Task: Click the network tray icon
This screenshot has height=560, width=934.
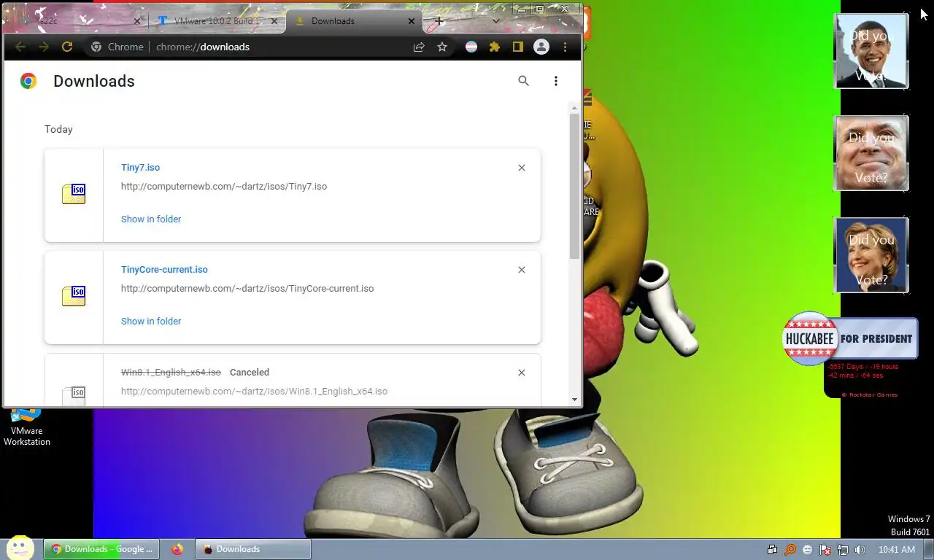Action: tap(843, 550)
